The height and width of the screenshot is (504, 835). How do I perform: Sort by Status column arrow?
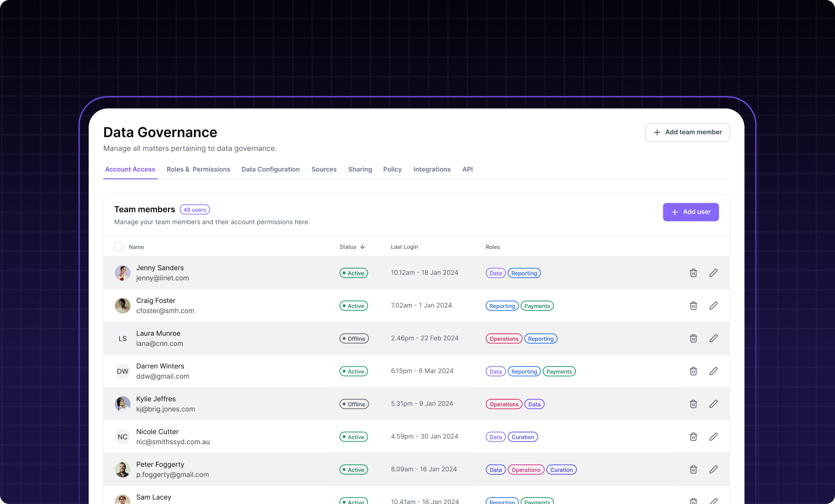[x=363, y=247]
